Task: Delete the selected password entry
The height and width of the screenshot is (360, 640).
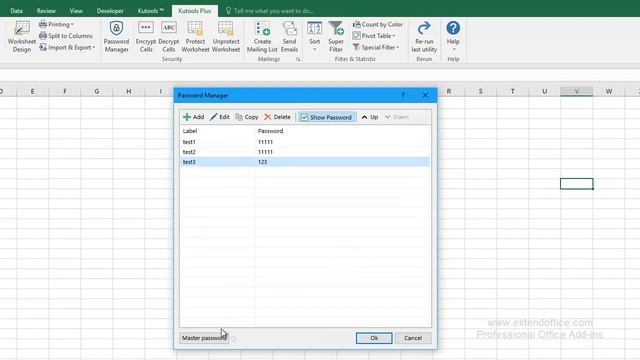Action: (x=278, y=117)
